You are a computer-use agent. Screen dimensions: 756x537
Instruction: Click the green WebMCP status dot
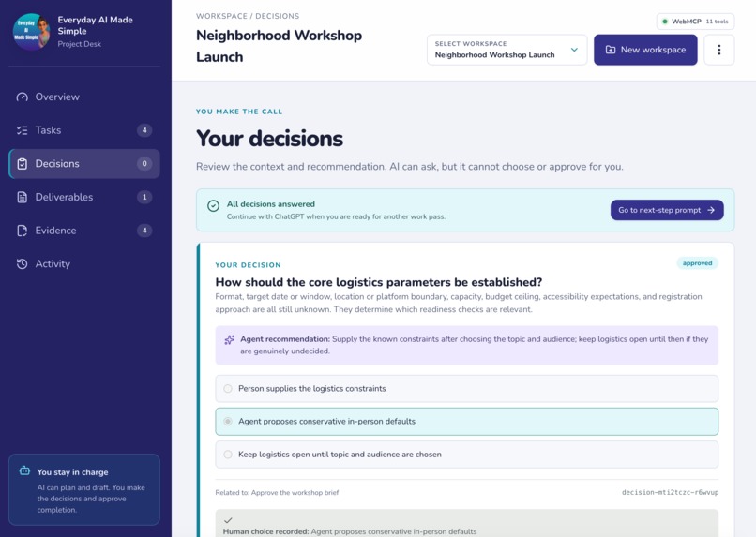pos(664,22)
